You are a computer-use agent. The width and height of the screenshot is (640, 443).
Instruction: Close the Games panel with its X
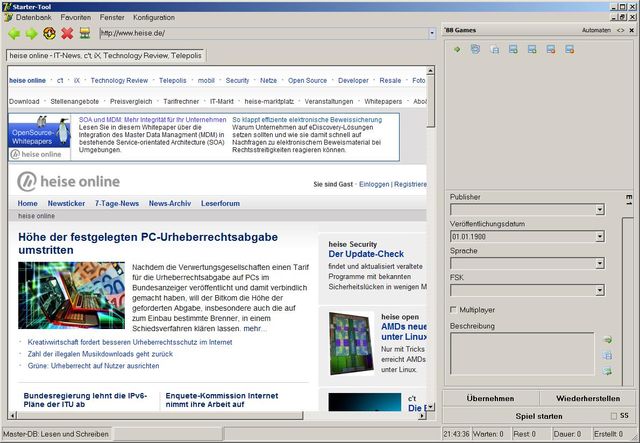click(x=632, y=30)
